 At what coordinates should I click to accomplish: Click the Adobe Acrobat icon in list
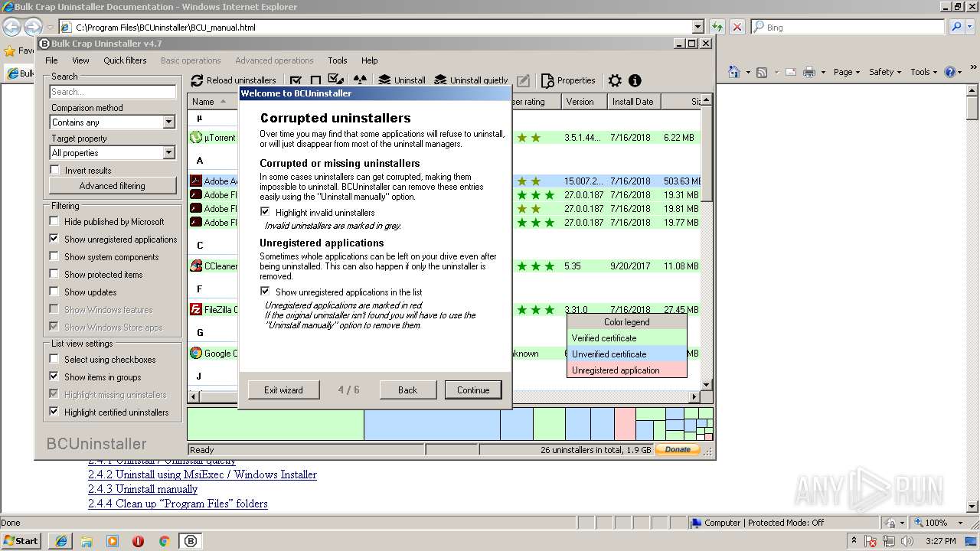196,181
